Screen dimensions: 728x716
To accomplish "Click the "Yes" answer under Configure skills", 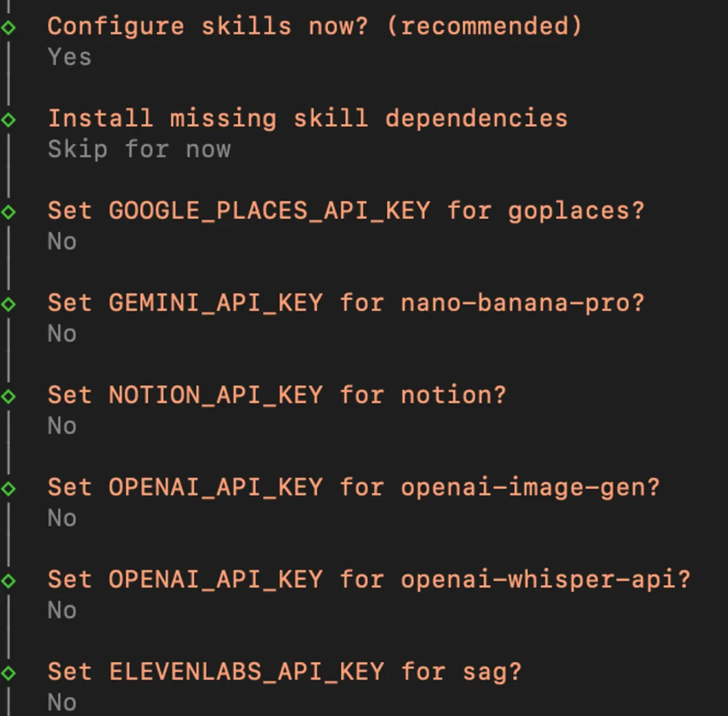I will click(69, 57).
